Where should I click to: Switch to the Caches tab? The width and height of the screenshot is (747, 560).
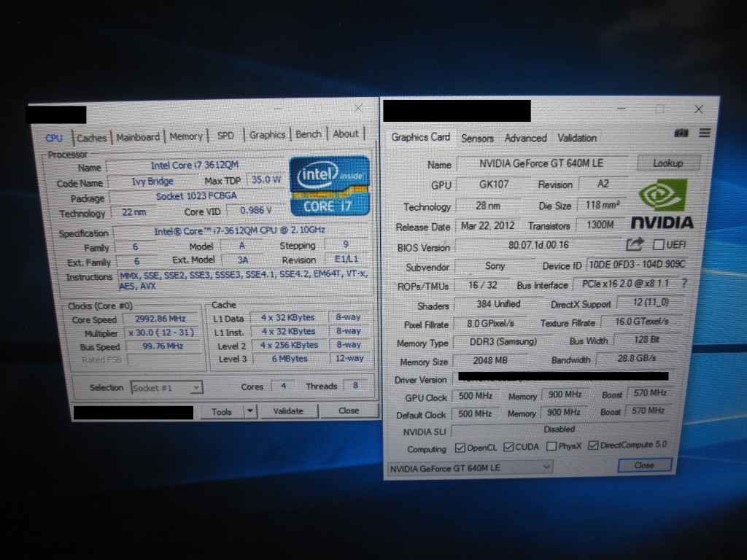[x=91, y=138]
